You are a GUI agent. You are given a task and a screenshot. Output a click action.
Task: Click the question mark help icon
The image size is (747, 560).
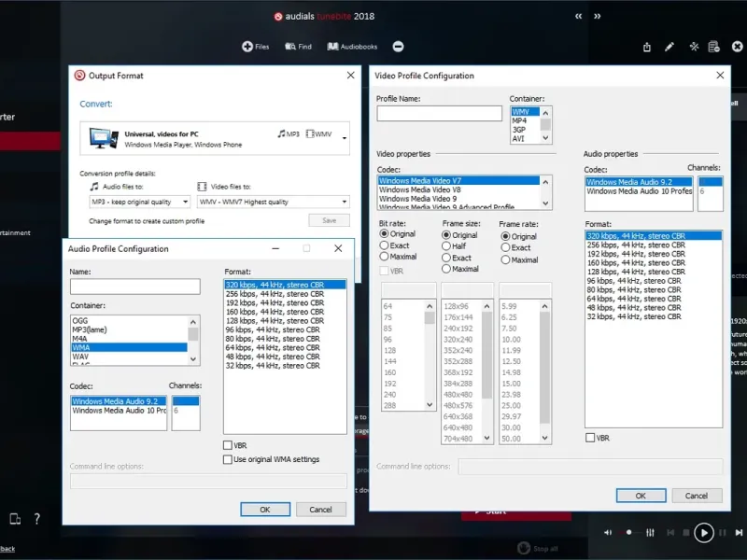point(37,519)
